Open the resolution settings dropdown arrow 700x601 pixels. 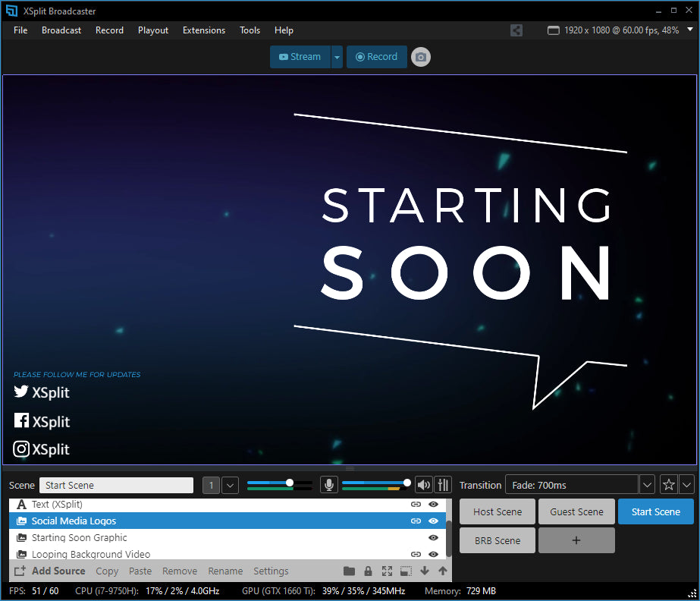click(690, 30)
